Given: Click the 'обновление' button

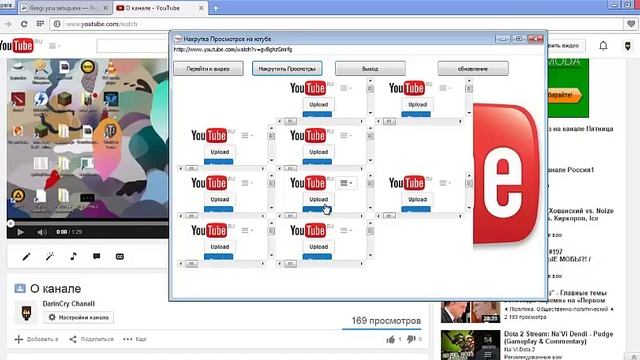Looking at the screenshot, I should (x=473, y=69).
